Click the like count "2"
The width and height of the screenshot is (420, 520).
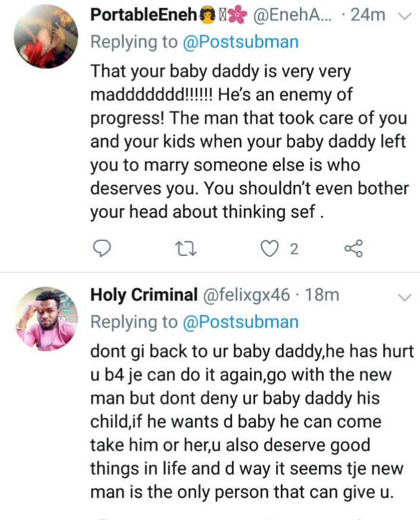pos(294,249)
